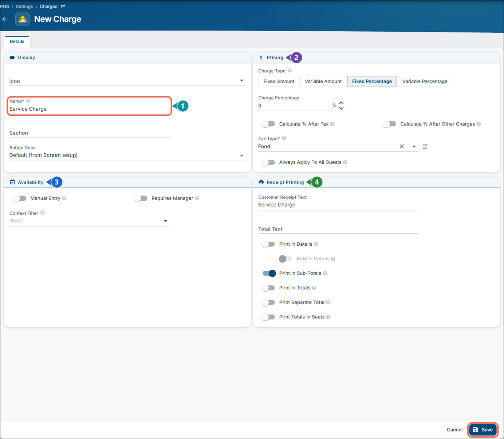Screen dimensions: 504x439
Task: Choose Variable Percentage charge type
Action: (425, 82)
